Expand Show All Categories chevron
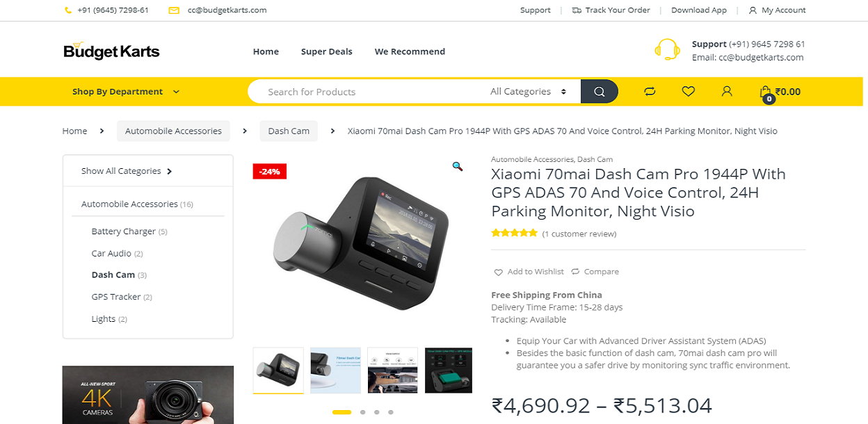This screenshot has width=868, height=424. point(170,171)
